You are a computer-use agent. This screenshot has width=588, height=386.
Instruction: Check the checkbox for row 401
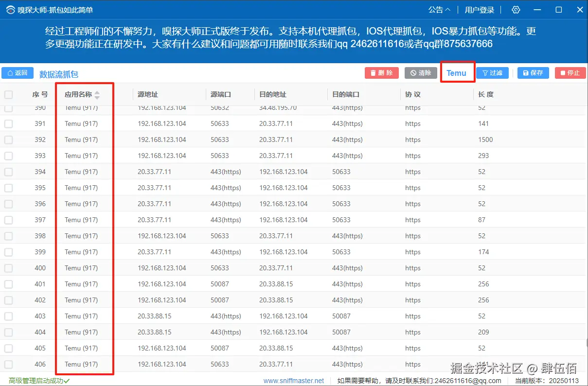[x=8, y=284]
